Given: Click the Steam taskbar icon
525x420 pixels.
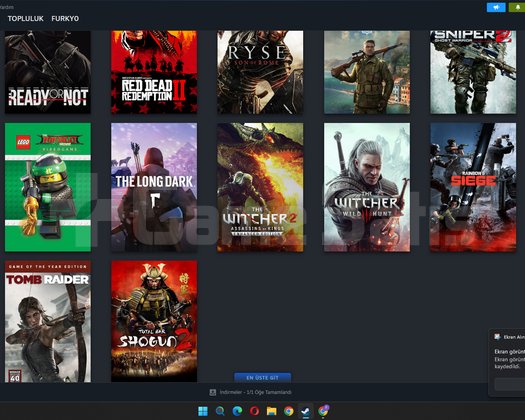Looking at the screenshot, I should [306, 411].
